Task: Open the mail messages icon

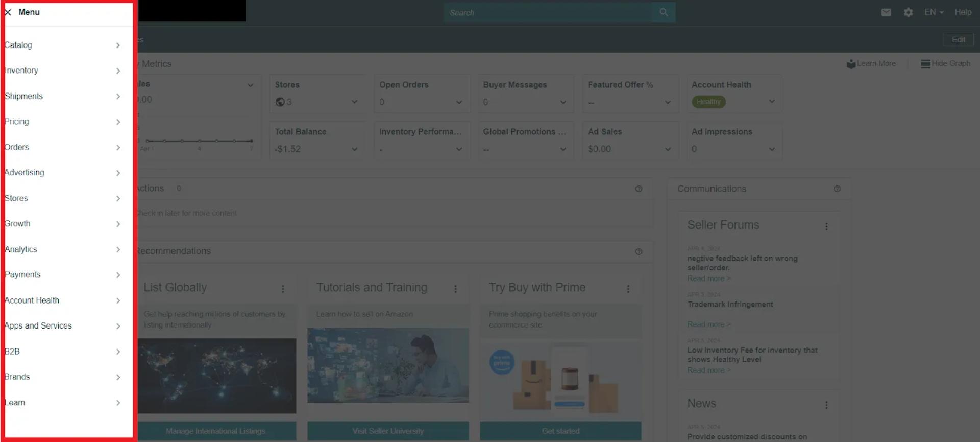Action: (886, 12)
